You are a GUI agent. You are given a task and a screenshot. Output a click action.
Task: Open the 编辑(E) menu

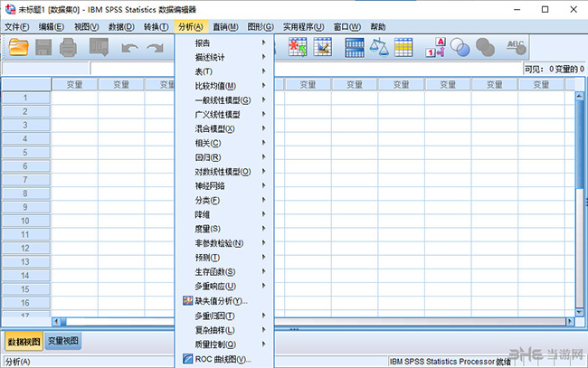pos(52,27)
